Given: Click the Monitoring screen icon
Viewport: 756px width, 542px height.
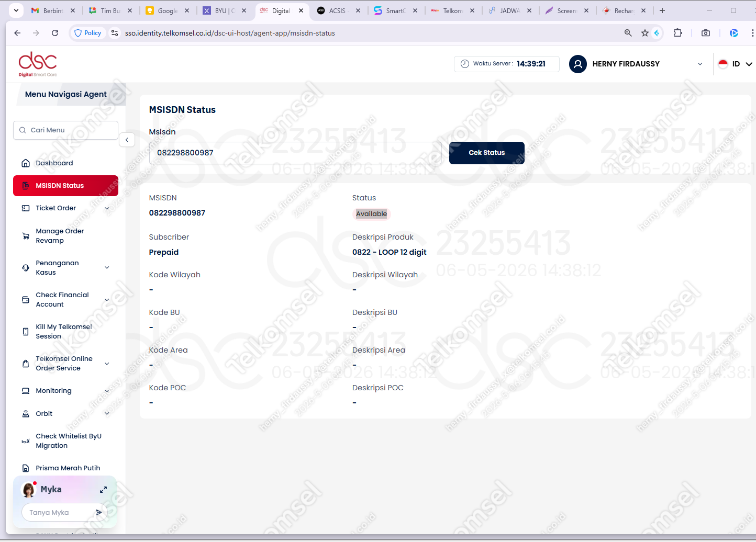Looking at the screenshot, I should 25,391.
